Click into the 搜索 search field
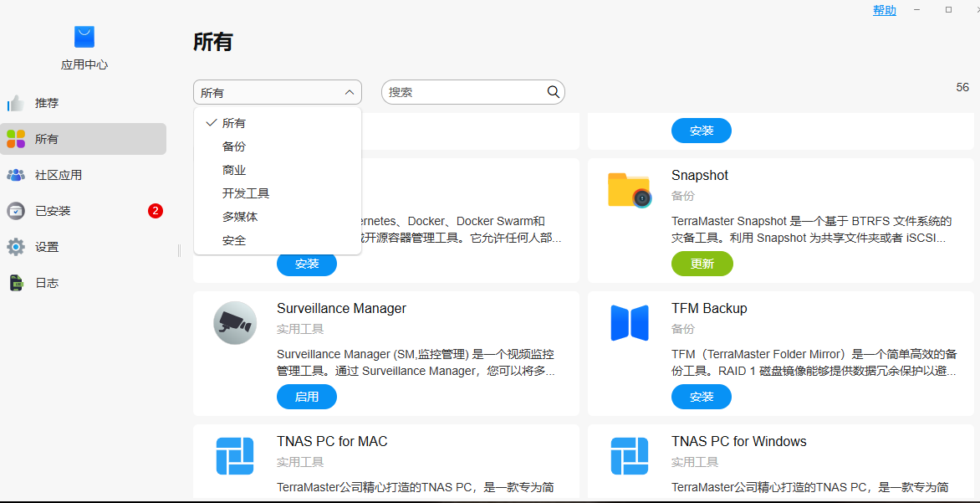This screenshot has width=980, height=503. pyautogui.click(x=464, y=92)
